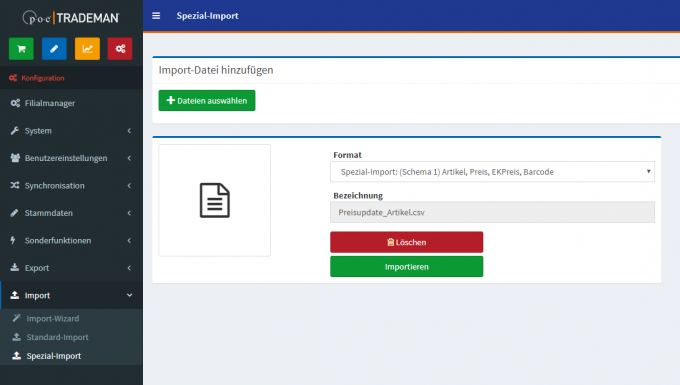Open the Filialmanager menu item
Image resolution: width=680 pixels, height=385 pixels.
pos(71,103)
